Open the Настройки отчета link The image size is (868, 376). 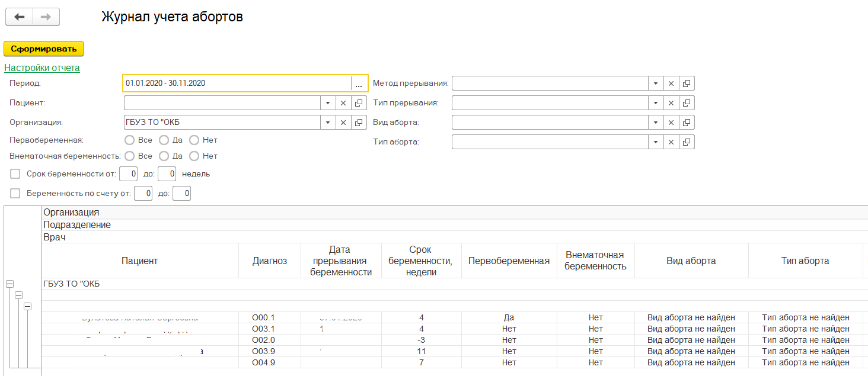pos(42,68)
